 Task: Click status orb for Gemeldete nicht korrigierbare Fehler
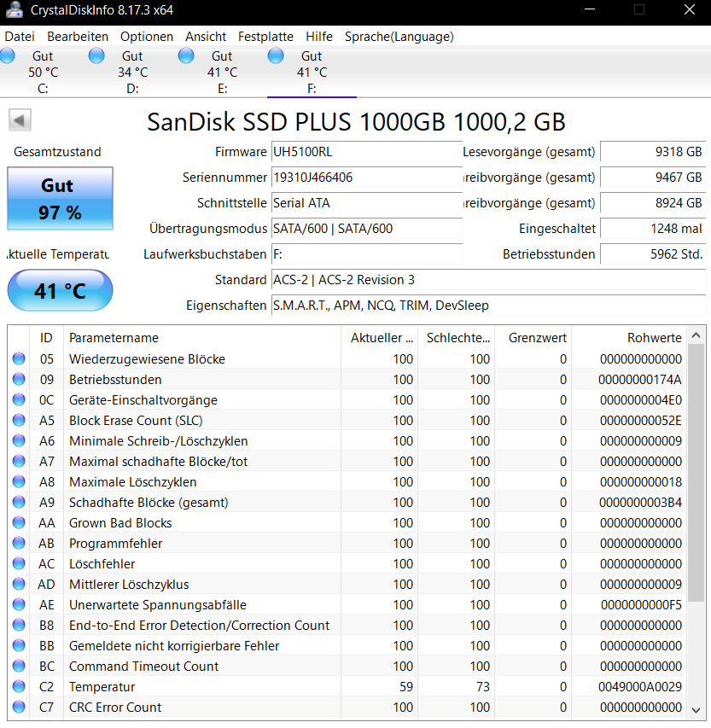(19, 645)
